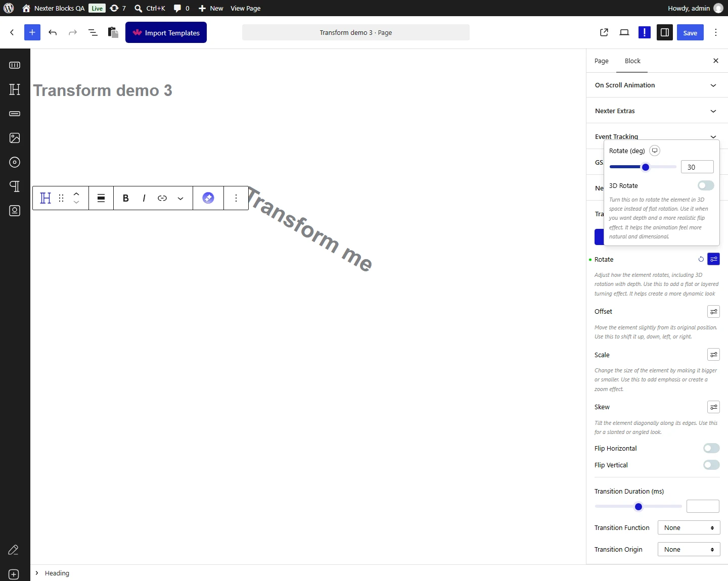Click the WordPress logo icon

tap(9, 8)
